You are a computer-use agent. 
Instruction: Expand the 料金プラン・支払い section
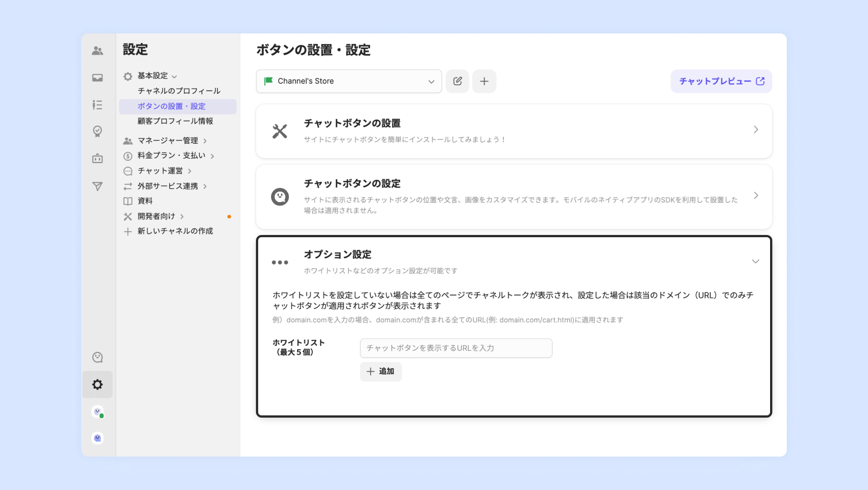pyautogui.click(x=212, y=156)
